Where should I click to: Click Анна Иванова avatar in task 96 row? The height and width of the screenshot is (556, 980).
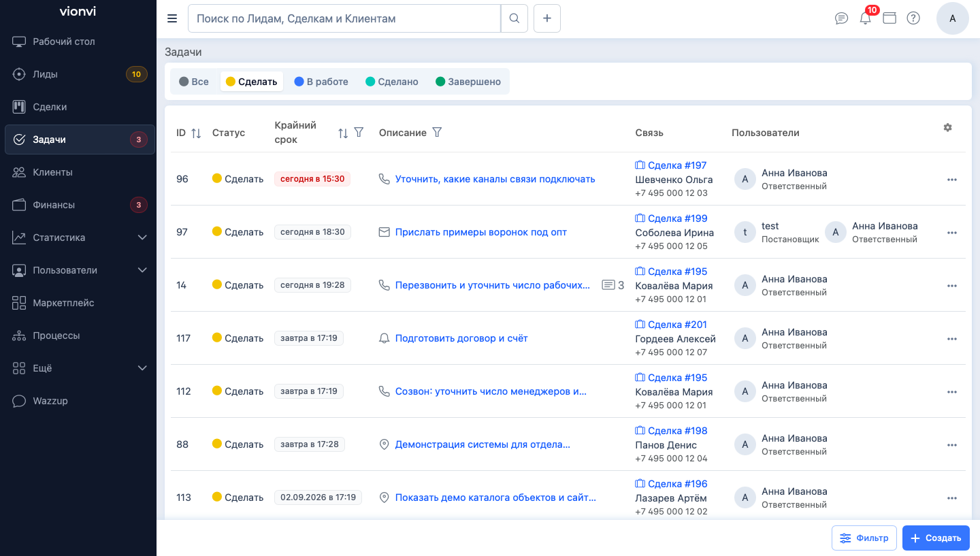[745, 179]
